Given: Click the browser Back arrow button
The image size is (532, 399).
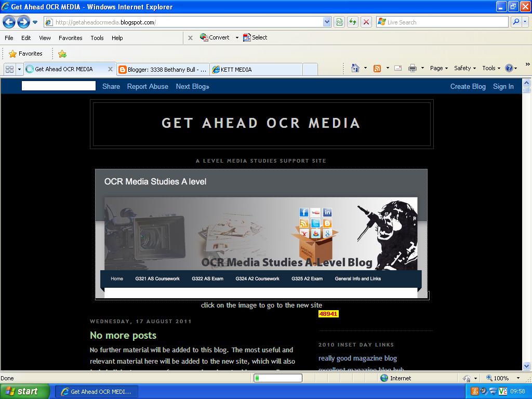Looking at the screenshot, I should (9, 22).
